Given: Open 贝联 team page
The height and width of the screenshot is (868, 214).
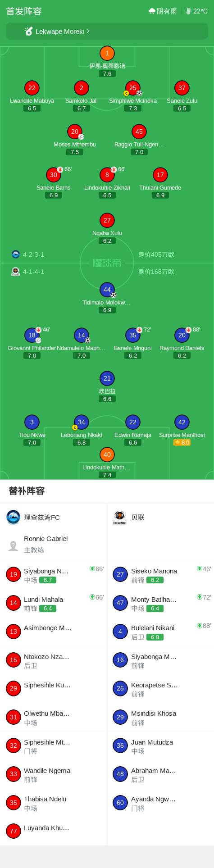Looking at the screenshot, I should [x=160, y=518].
